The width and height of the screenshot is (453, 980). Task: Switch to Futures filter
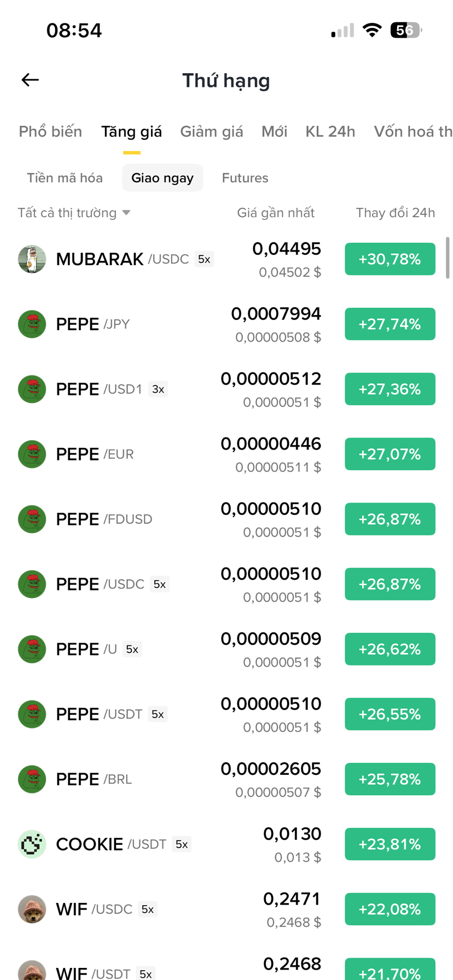[x=245, y=178]
